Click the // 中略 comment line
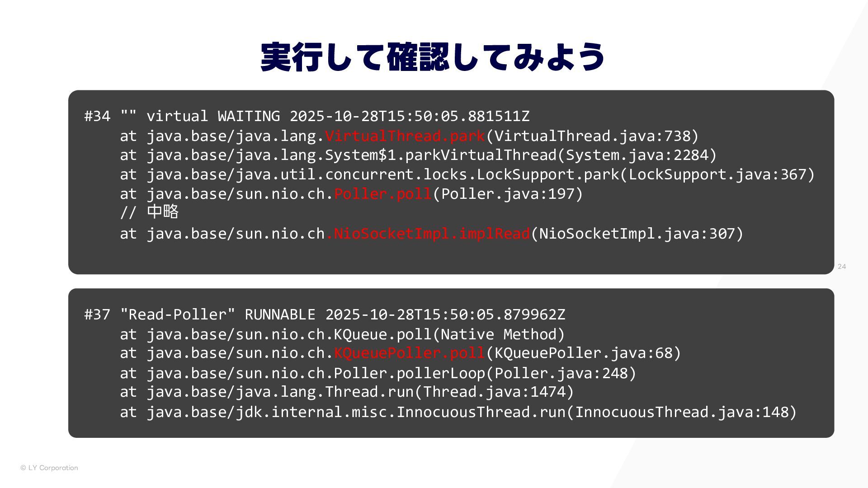The width and height of the screenshot is (868, 488). (x=149, y=212)
